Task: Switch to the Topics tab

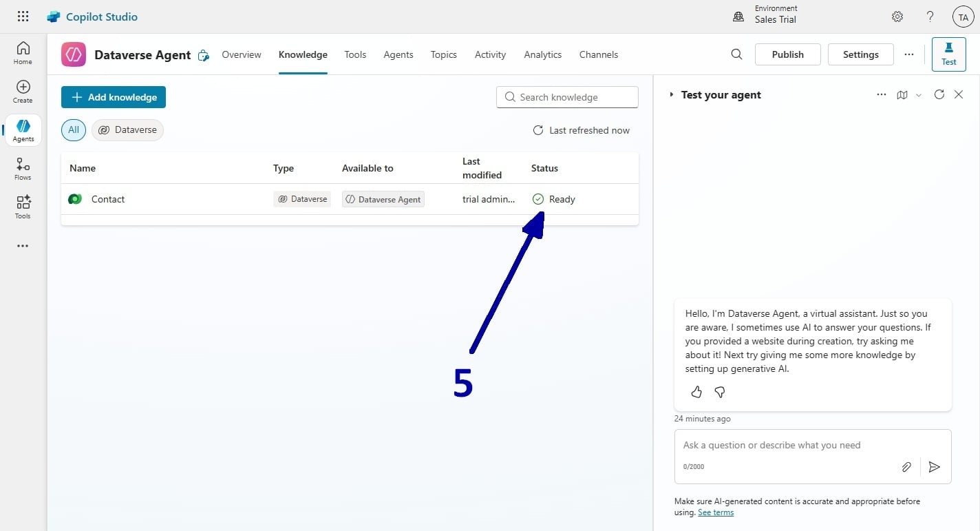Action: coord(443,54)
